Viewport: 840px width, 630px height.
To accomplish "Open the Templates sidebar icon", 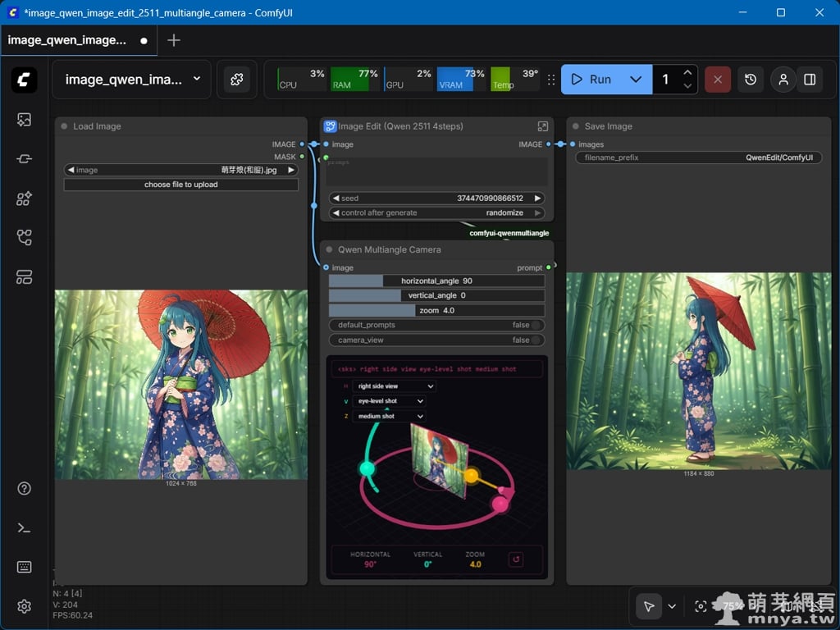I will 24,277.
